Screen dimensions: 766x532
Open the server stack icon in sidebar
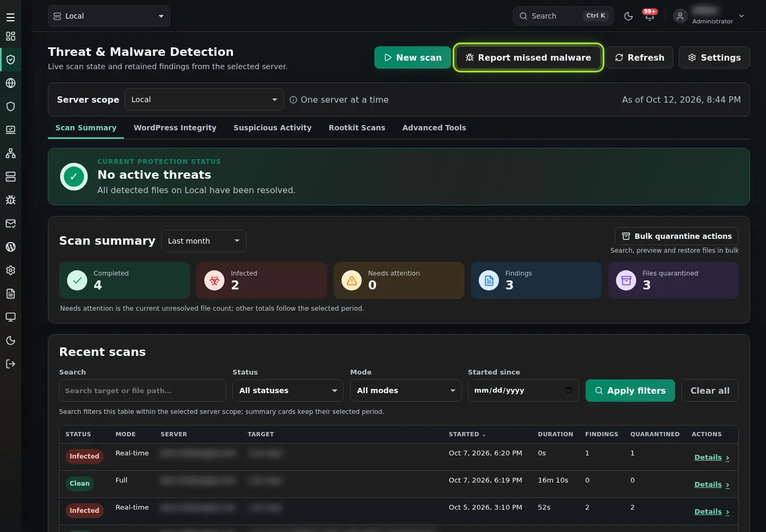11,177
